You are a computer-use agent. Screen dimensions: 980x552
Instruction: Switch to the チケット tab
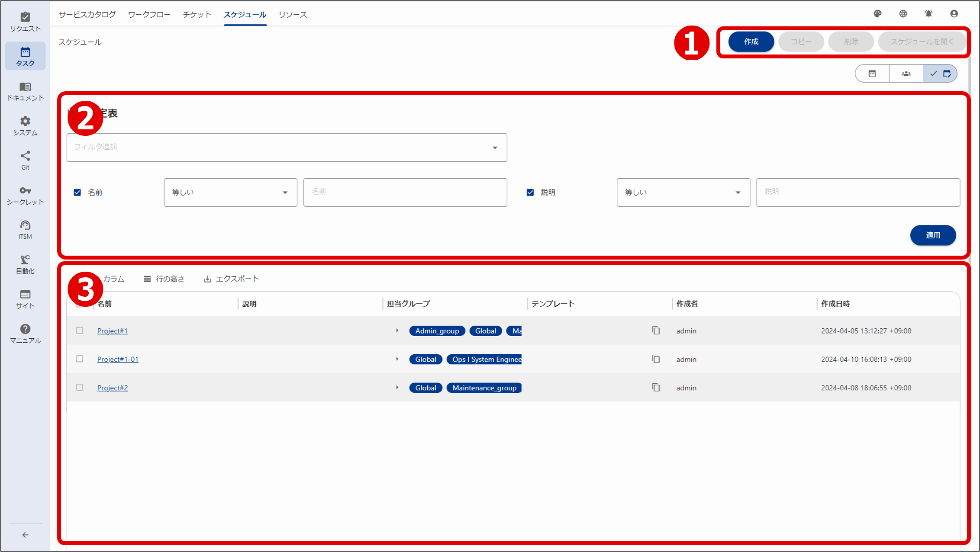click(197, 15)
